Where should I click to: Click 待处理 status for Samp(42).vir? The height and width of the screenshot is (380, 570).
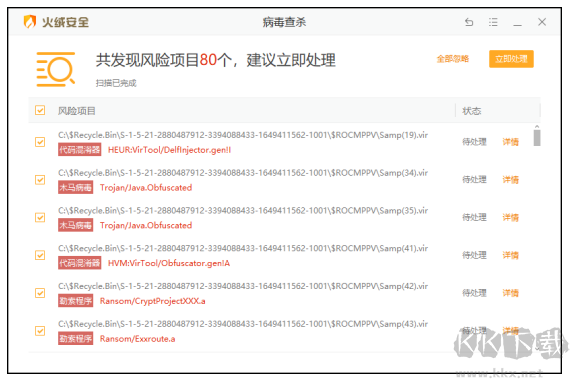pos(474,293)
